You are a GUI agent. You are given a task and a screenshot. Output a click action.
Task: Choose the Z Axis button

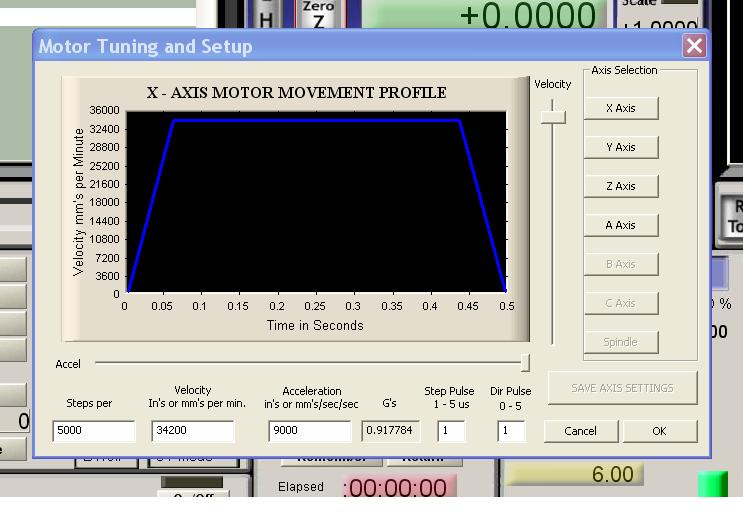[621, 187]
